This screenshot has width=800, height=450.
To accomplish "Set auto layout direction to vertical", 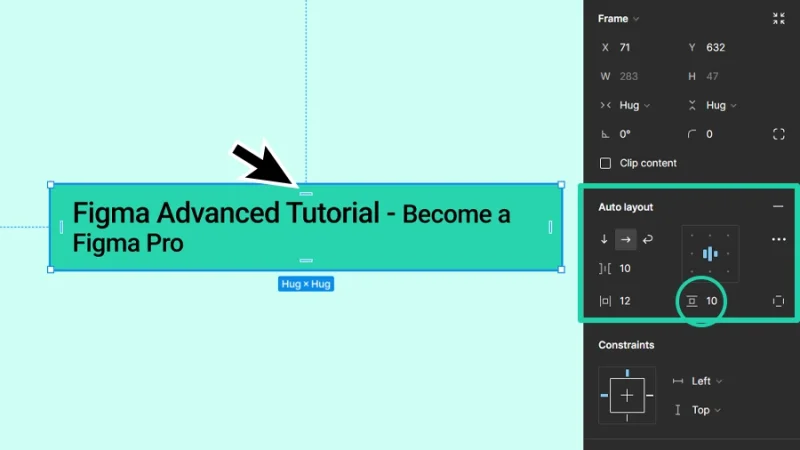I will point(604,239).
